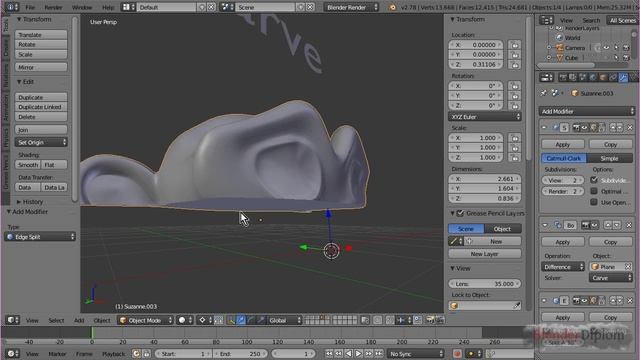Click the Blender logo icon in header
This screenshot has height=360, width=640.
click(x=393, y=7)
